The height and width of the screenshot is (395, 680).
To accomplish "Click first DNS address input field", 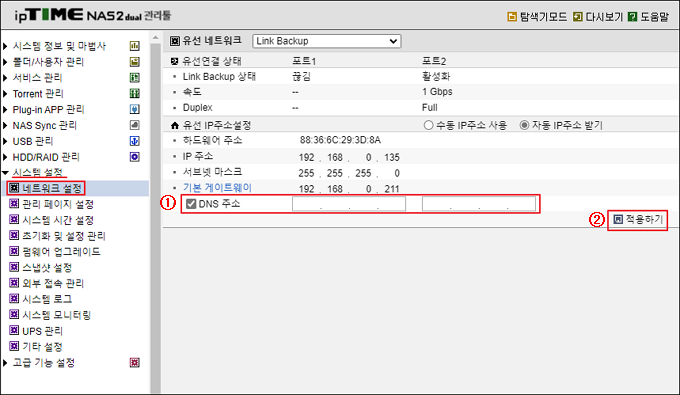I will [x=349, y=204].
